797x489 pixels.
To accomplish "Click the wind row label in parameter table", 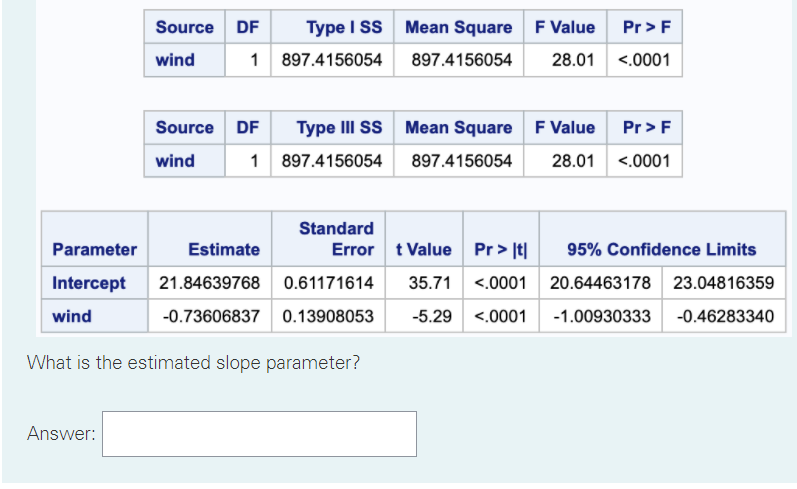I will [x=72, y=316].
